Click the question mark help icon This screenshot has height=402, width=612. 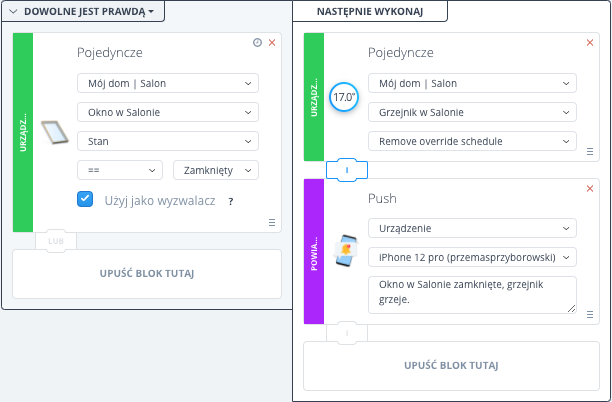pos(231,201)
